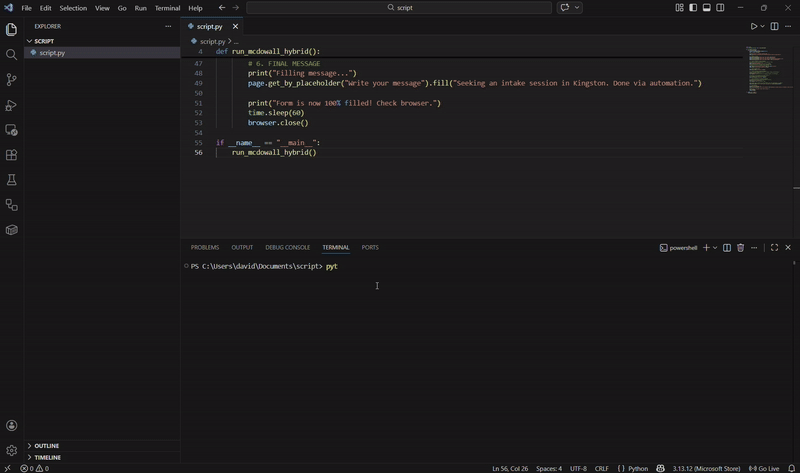Open the Source Control view

click(x=12, y=79)
